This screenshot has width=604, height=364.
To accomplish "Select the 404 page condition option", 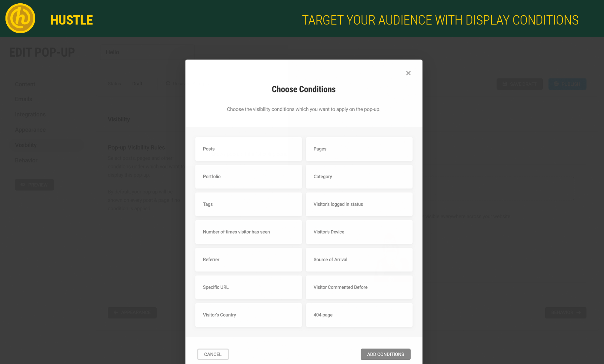I will pyautogui.click(x=359, y=315).
